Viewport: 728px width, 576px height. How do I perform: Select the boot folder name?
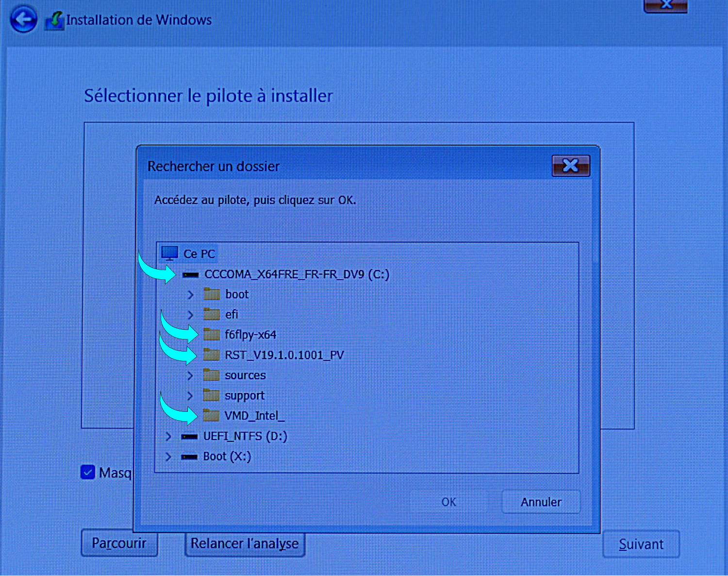(237, 294)
